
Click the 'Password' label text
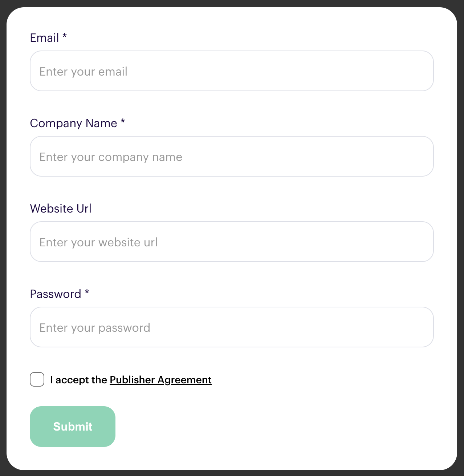[x=56, y=294]
